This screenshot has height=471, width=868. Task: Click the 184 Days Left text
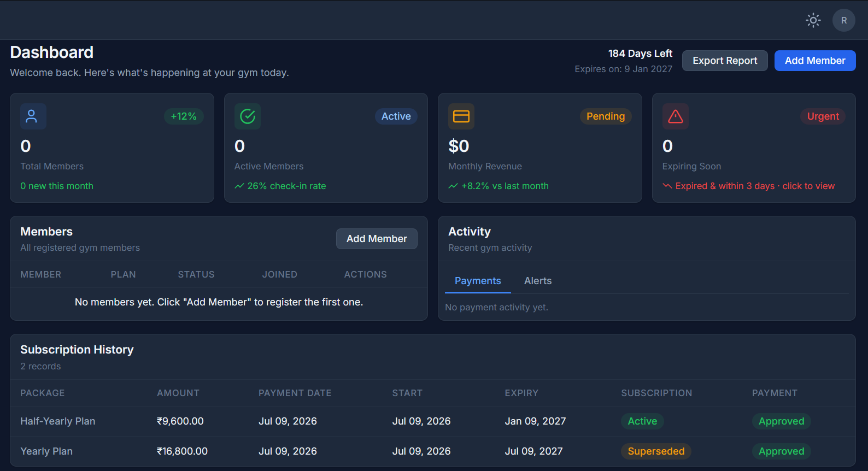tap(640, 54)
